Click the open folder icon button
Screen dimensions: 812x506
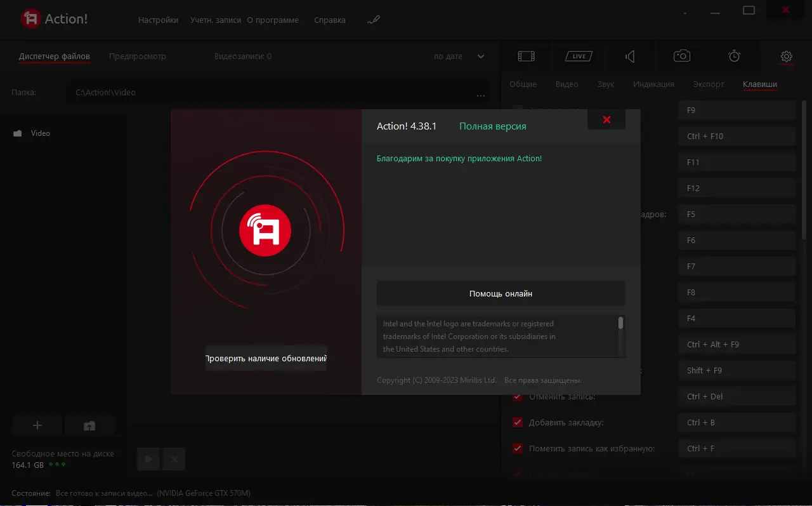(89, 426)
